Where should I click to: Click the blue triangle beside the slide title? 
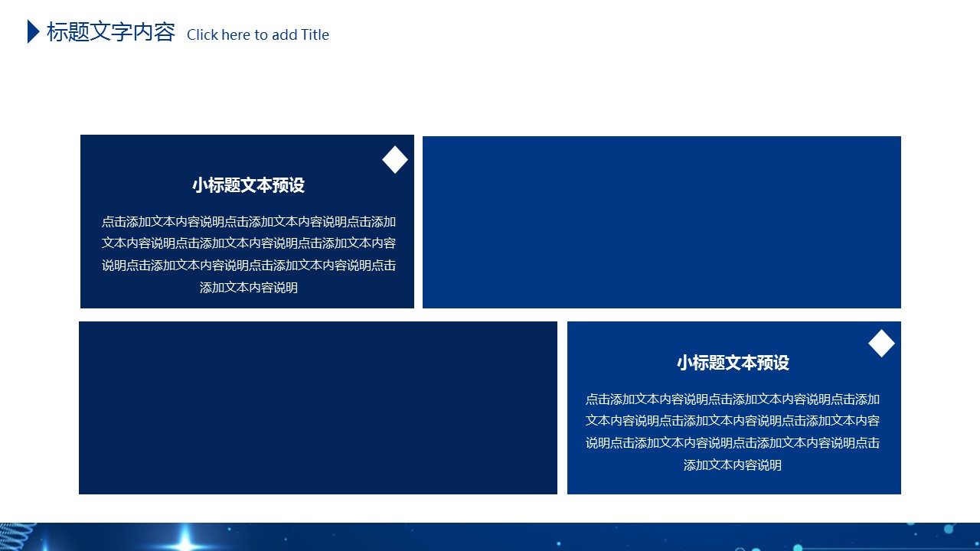(33, 31)
